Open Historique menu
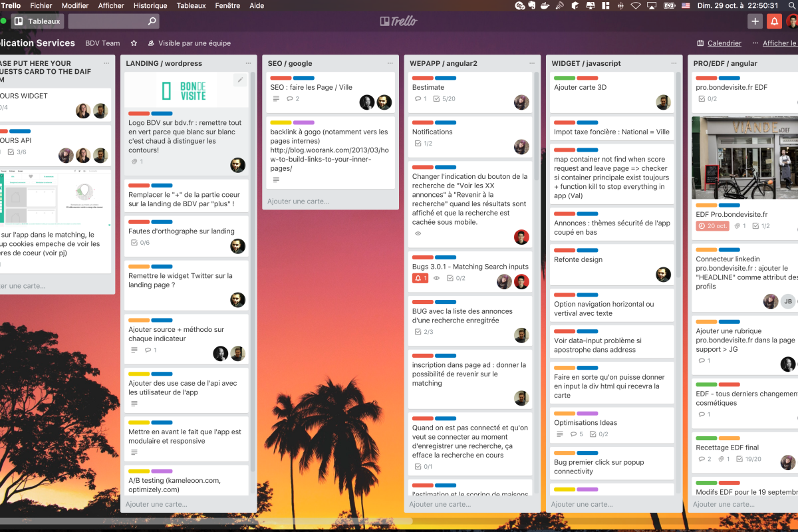 point(150,5)
